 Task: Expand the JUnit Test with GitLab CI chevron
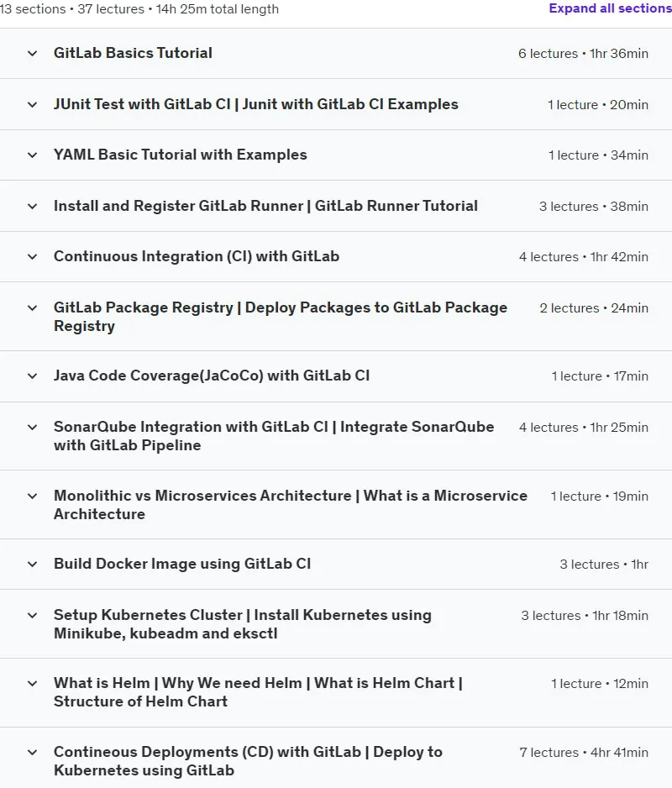32,104
